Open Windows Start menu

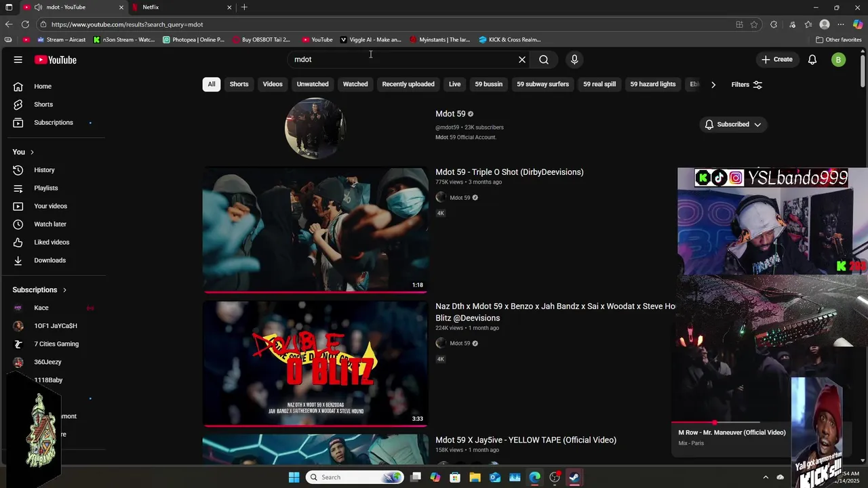[294, 477]
